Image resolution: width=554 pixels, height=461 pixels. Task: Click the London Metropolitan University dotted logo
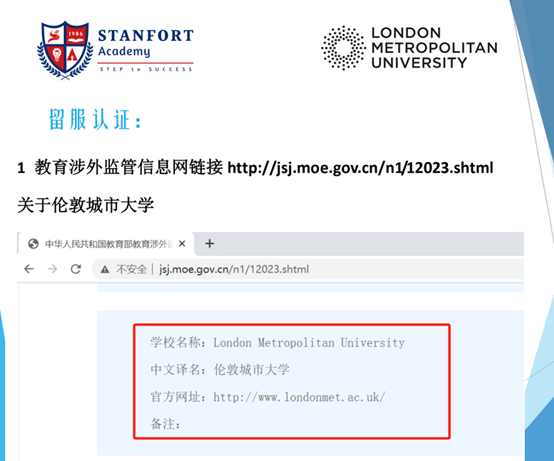343,48
